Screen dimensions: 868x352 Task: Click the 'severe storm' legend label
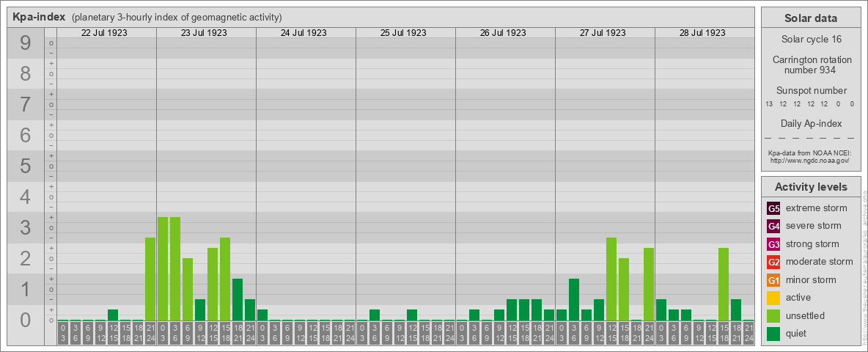click(814, 226)
